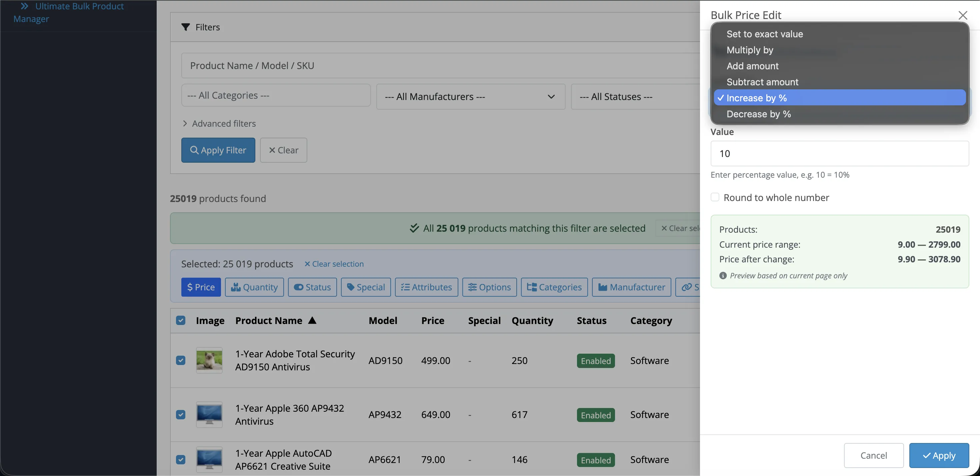
Task: Click the Enabled badge for AP6621
Action: point(595,460)
